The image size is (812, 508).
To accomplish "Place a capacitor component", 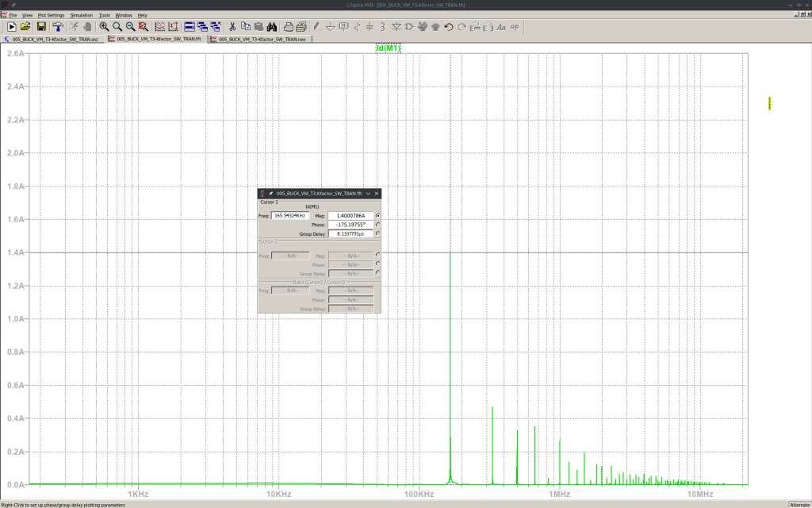I will (370, 26).
